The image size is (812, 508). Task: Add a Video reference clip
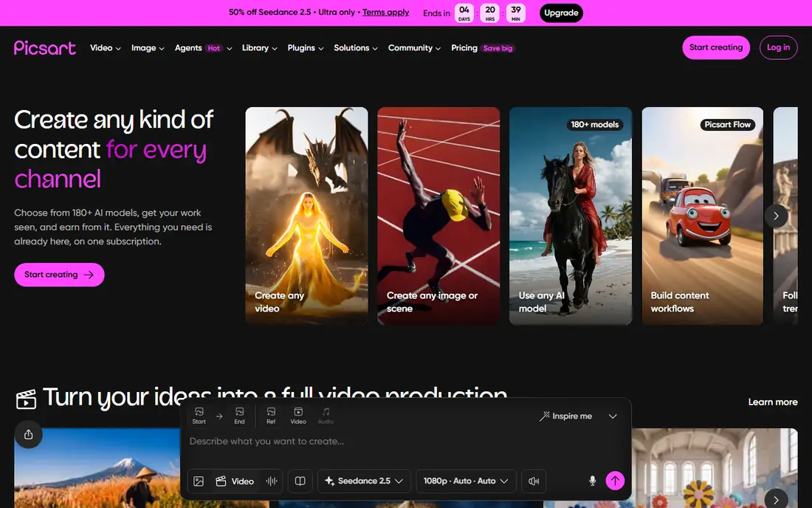point(298,416)
